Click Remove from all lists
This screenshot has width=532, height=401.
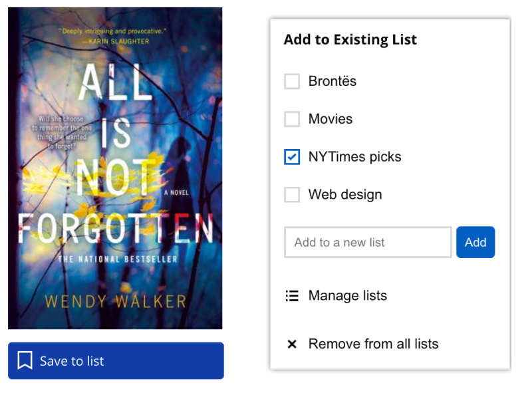tap(372, 344)
